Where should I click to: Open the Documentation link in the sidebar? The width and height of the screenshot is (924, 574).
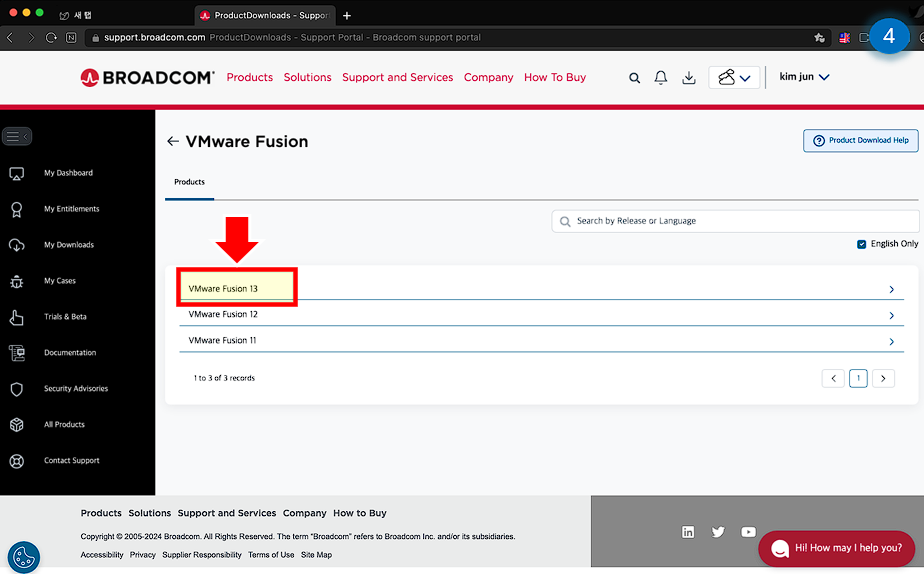click(70, 353)
